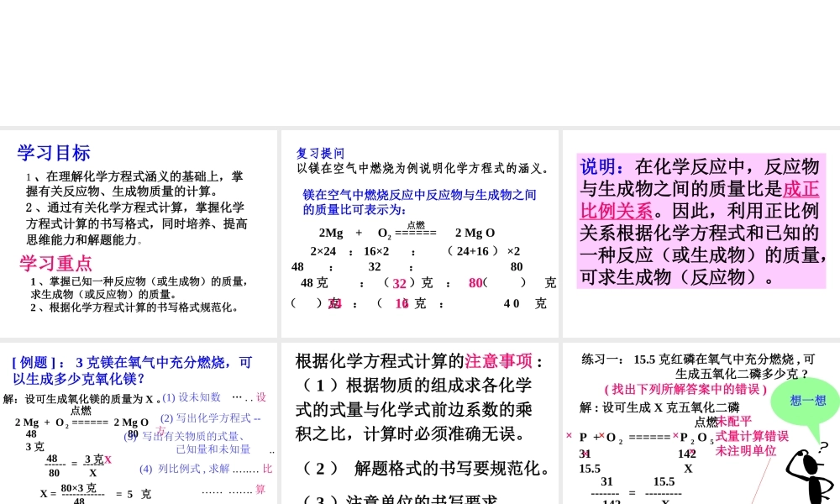This screenshot has height=504, width=840.
Task: Click the blue 复习提问 title
Action: pyautogui.click(x=320, y=153)
